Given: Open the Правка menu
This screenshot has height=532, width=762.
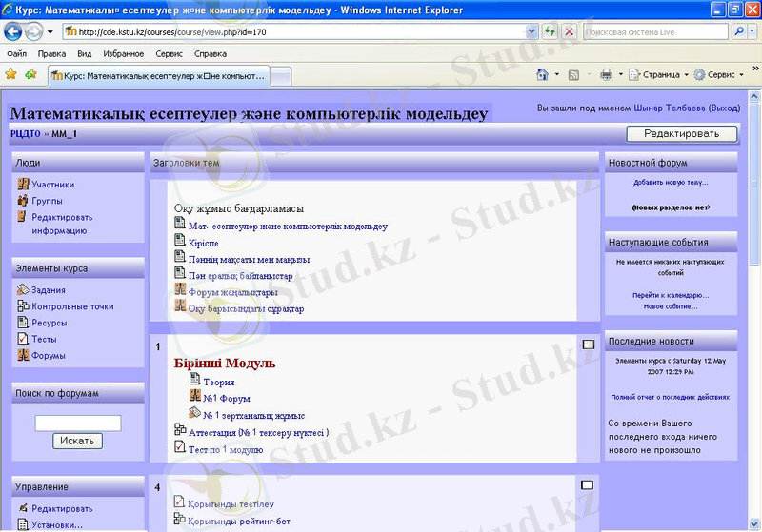Looking at the screenshot, I should [x=51, y=54].
